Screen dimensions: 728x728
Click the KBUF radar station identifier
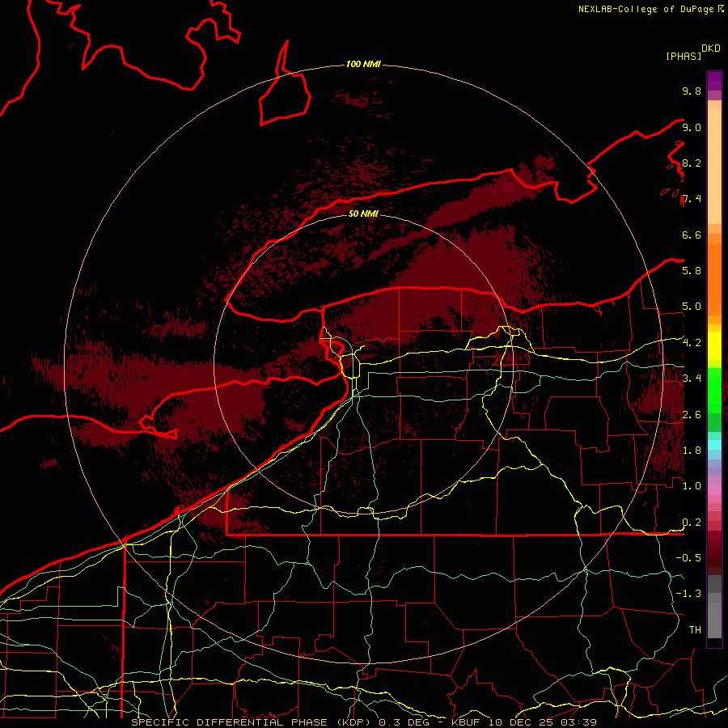[468, 722]
